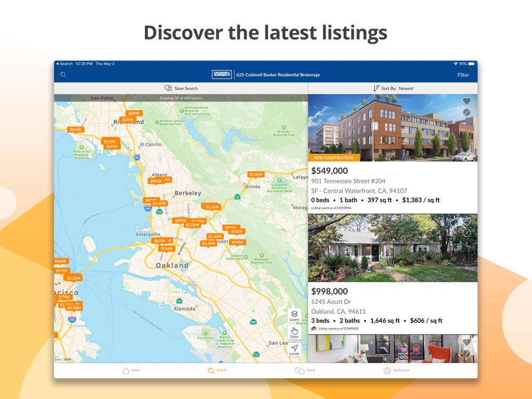Open the Filter options
Screen dimensions: 532x399
coord(463,75)
